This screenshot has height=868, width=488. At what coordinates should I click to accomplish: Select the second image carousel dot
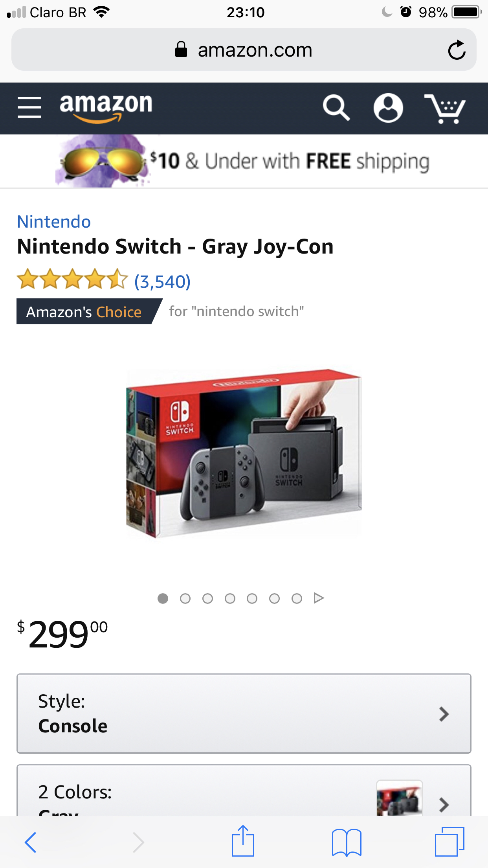coord(185,598)
